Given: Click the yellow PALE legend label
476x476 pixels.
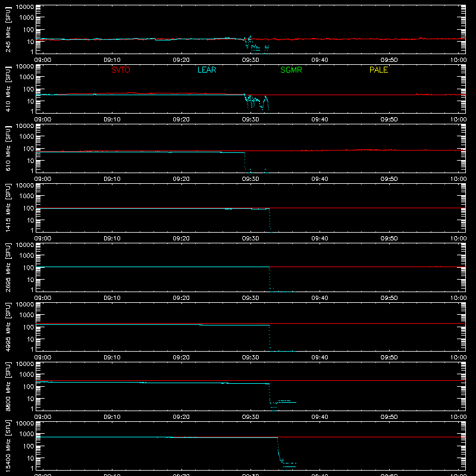Looking at the screenshot, I should pos(378,70).
